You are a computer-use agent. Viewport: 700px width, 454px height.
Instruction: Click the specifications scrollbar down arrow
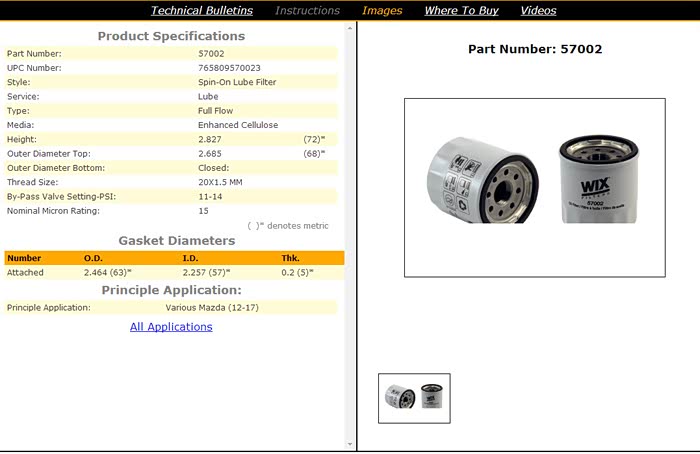coord(350,444)
